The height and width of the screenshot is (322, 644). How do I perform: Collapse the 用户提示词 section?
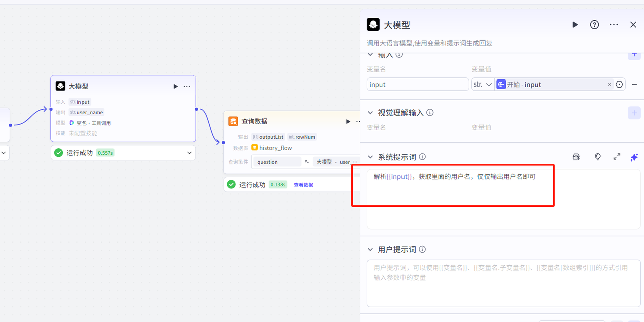tap(371, 249)
